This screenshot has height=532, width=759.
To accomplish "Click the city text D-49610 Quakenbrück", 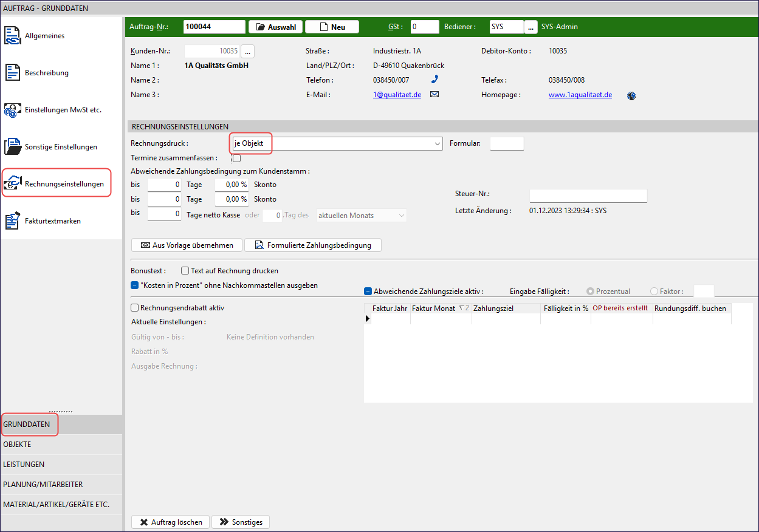I will tap(409, 66).
